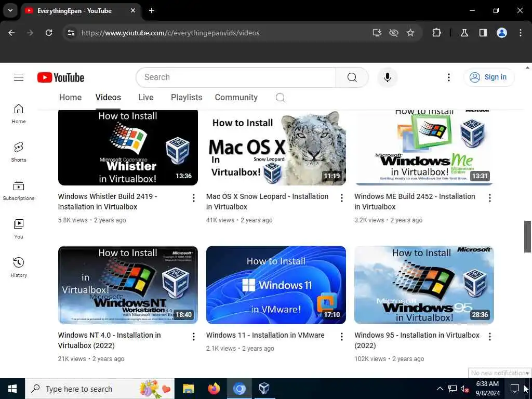Click the crossed-eye tracking protection icon
This screenshot has height=399, width=532.
(x=394, y=33)
